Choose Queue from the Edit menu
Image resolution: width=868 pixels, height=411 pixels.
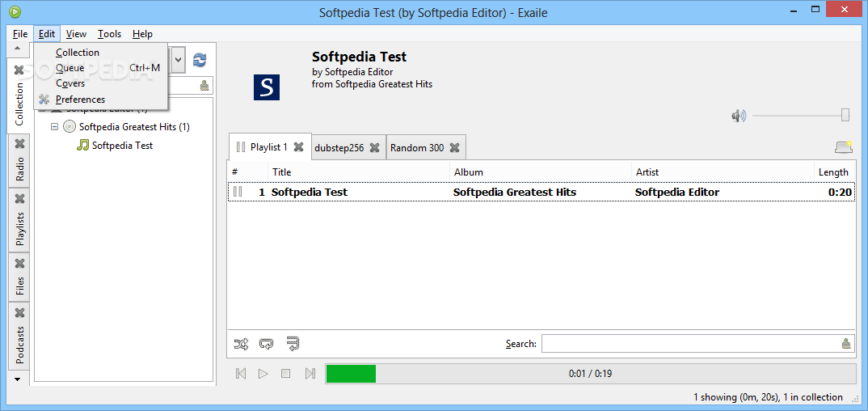point(101,68)
